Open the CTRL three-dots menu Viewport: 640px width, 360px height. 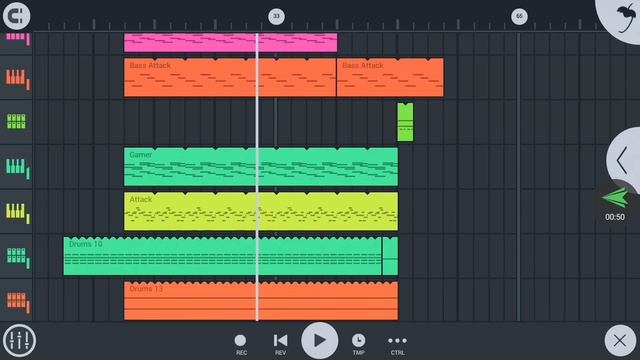397,344
